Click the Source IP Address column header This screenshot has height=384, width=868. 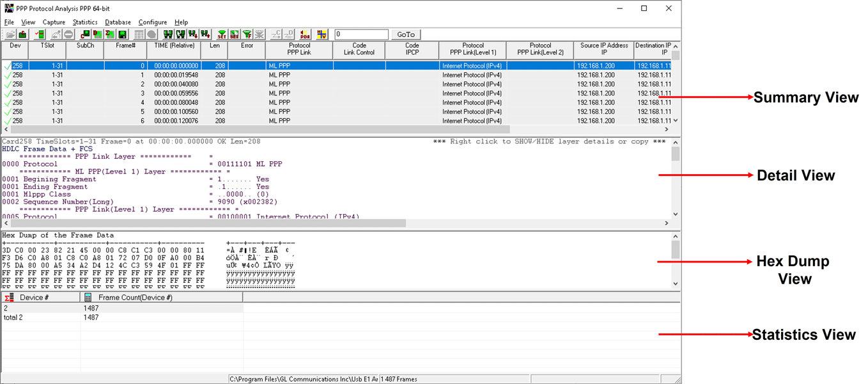(604, 51)
